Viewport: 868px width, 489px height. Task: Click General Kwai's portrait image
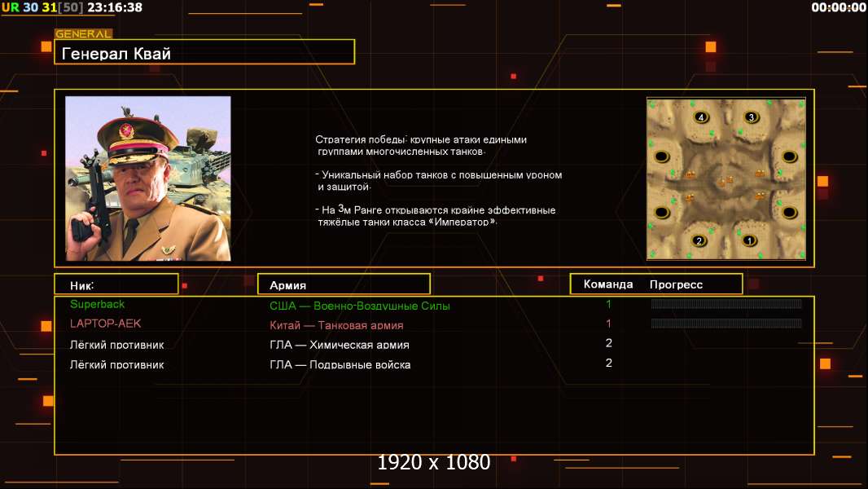[148, 178]
